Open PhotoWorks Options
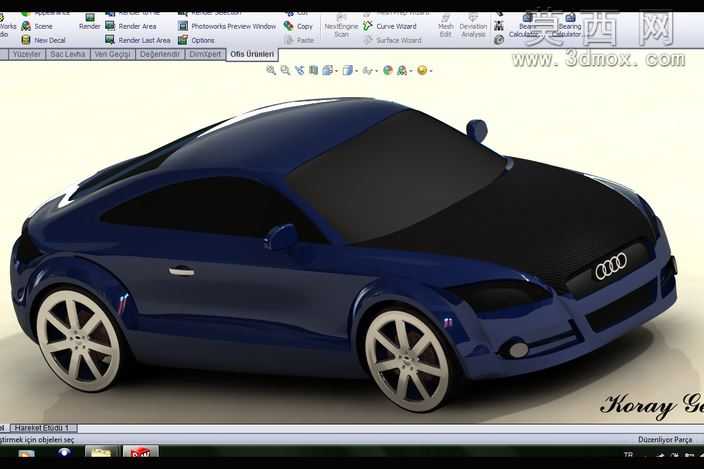Viewport: 704px width, 469px height. tap(197, 40)
